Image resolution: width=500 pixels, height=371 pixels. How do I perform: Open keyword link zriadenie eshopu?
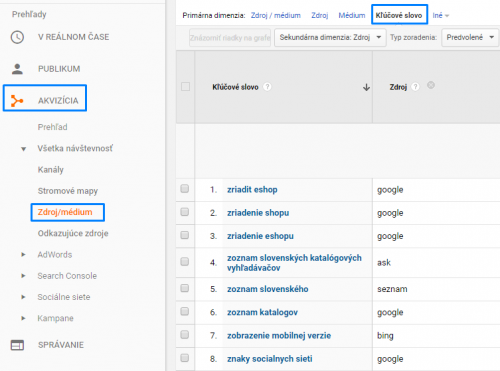[x=260, y=236]
